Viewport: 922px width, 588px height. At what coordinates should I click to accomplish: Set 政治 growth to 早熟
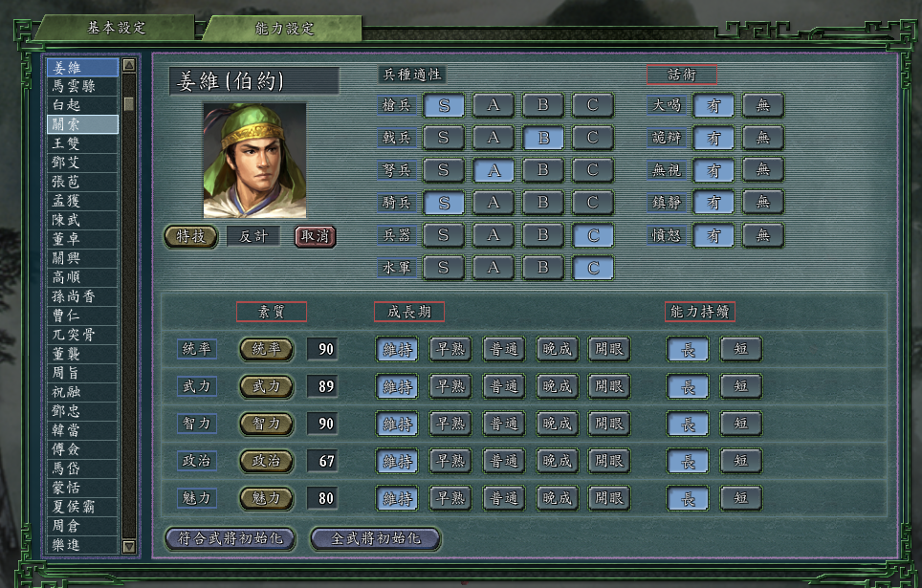450,461
